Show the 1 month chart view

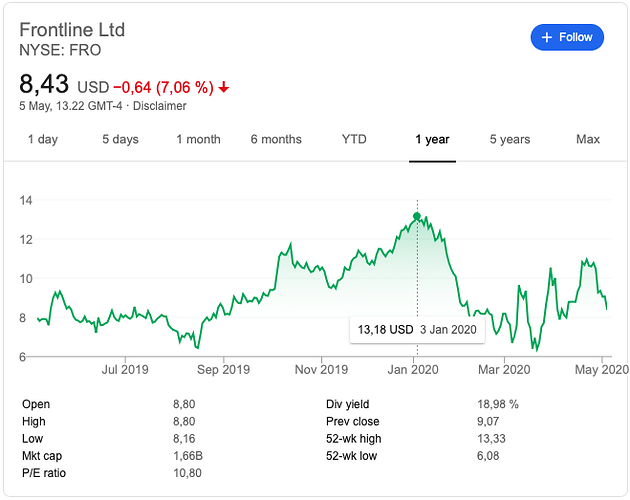point(198,139)
